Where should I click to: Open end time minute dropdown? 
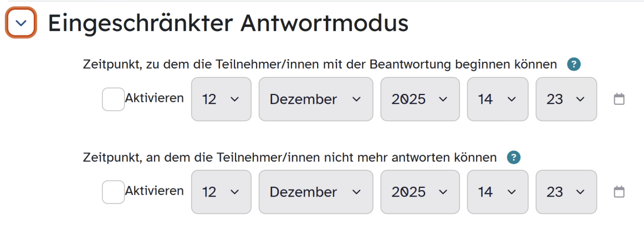click(x=566, y=192)
